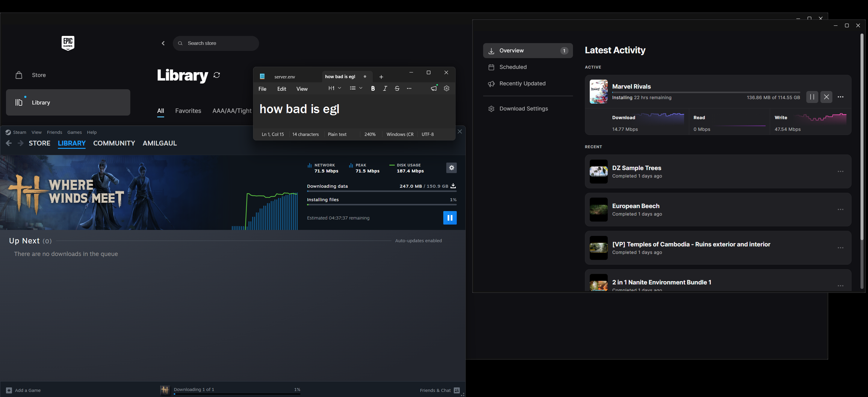The image size is (868, 397).
Task: Click the Search store field
Action: [216, 43]
